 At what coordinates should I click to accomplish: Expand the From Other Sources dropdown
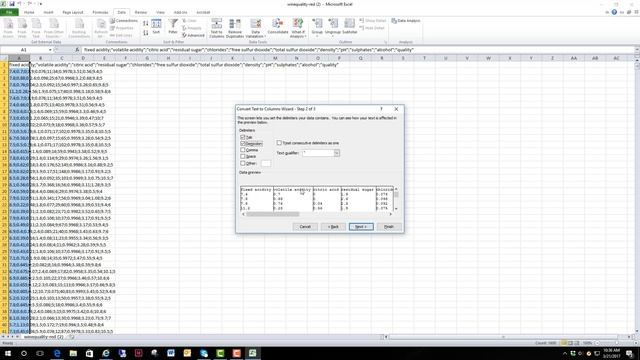54,28
